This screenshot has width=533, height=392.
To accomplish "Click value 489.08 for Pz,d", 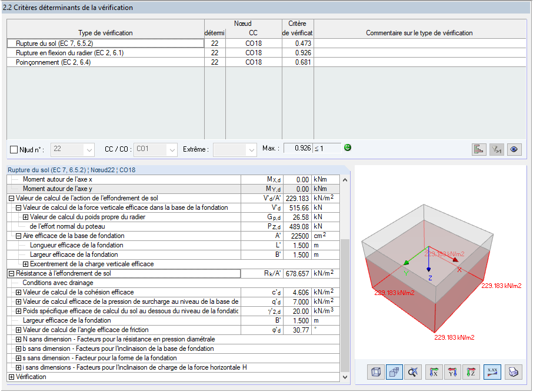I will pyautogui.click(x=298, y=227).
